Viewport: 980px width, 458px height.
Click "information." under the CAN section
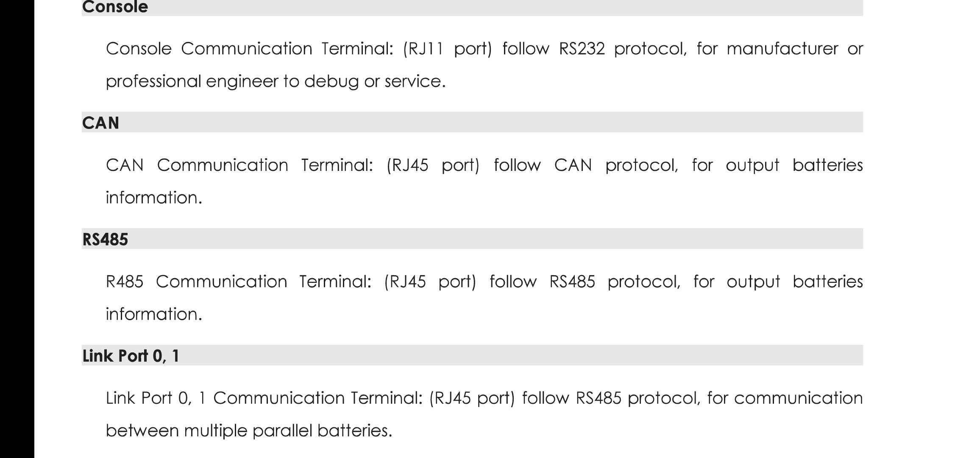point(154,198)
